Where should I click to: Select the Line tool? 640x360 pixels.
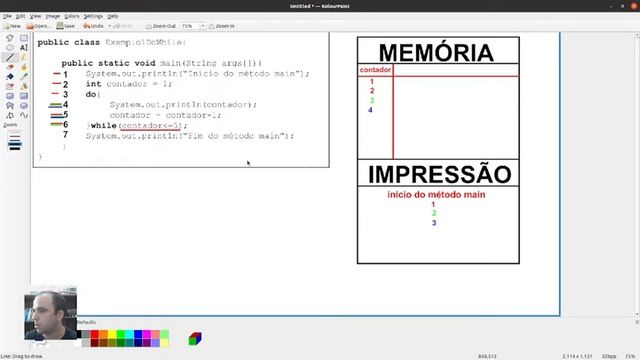pyautogui.click(x=10, y=58)
